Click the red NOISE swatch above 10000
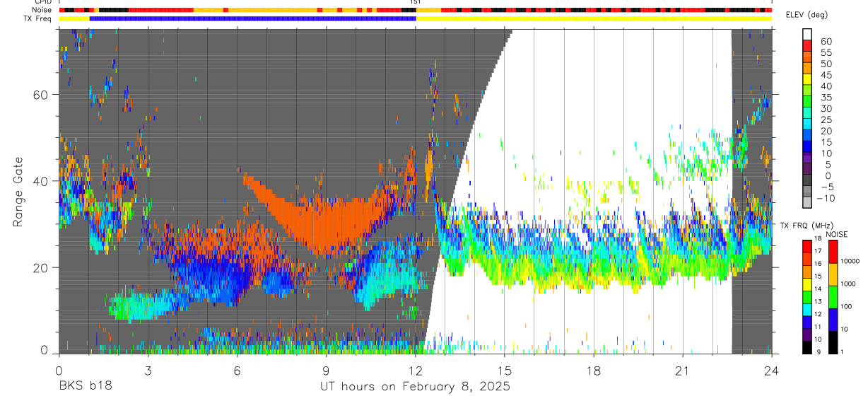 (x=833, y=252)
